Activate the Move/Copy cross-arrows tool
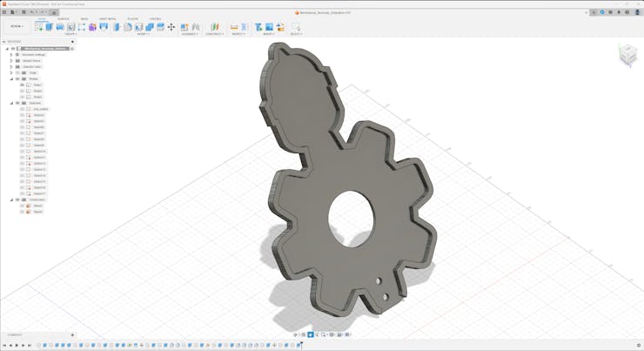The width and height of the screenshot is (644, 351). [x=171, y=27]
